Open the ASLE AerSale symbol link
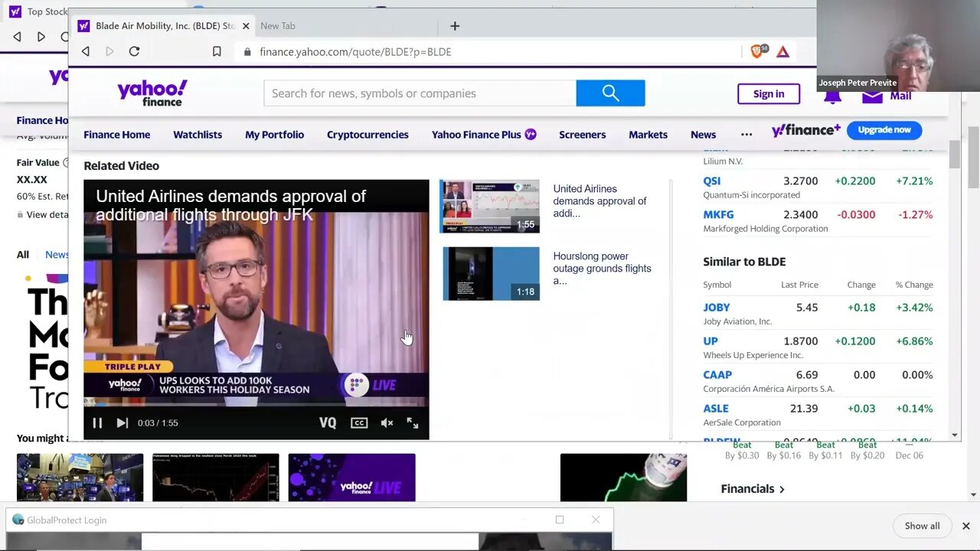The image size is (980, 551). pos(716,409)
